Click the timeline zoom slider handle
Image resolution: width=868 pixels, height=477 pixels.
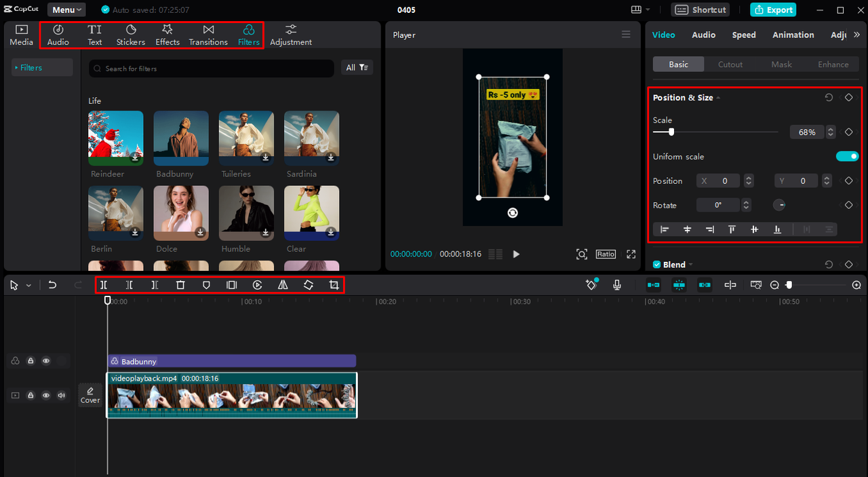pos(789,285)
